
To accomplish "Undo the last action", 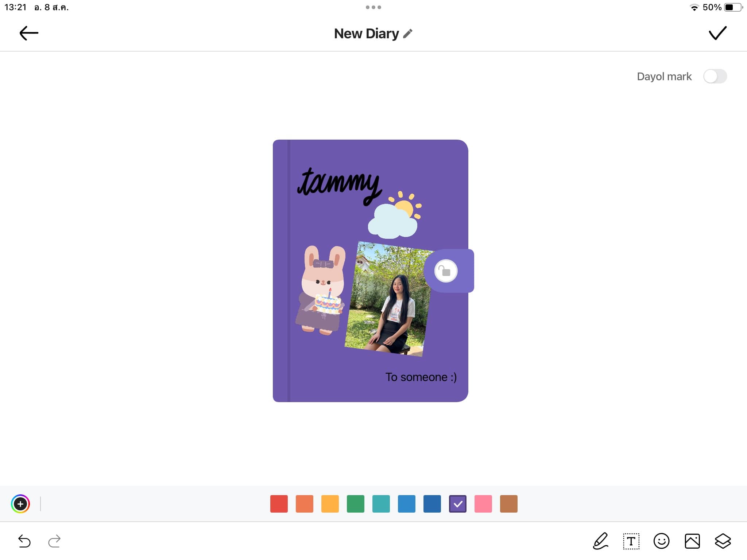I will click(x=24, y=541).
